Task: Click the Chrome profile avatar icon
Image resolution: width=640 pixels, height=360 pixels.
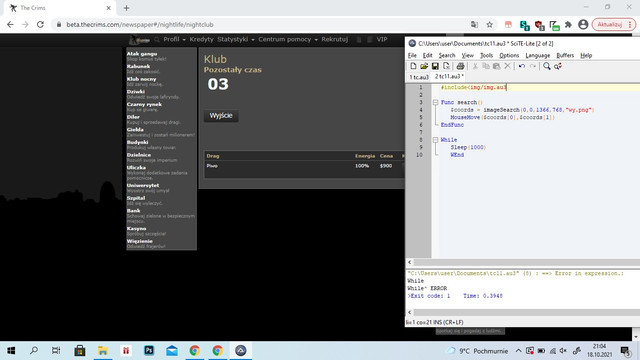Action: click(583, 24)
